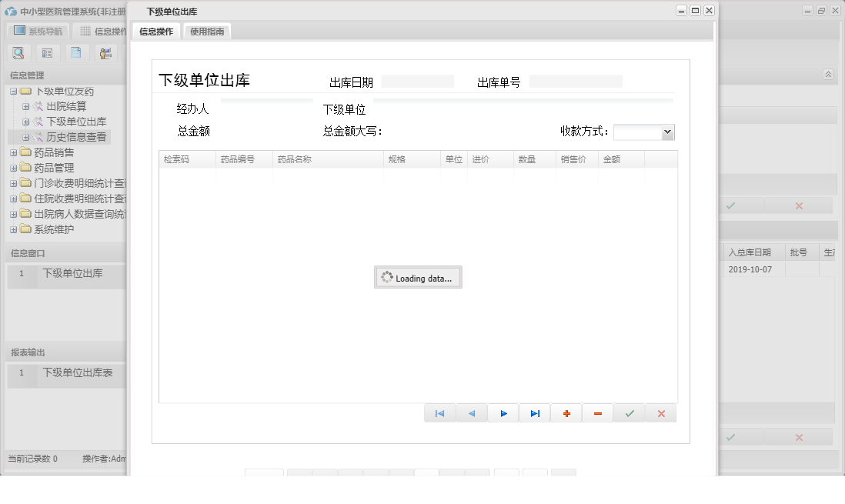Jump to first record with the navigation icon

pos(439,413)
